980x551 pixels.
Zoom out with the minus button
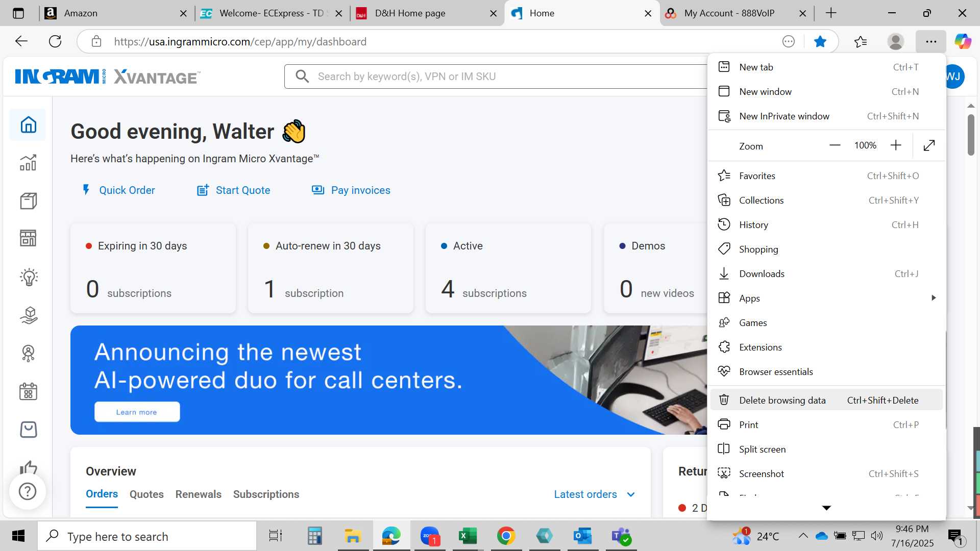click(835, 145)
